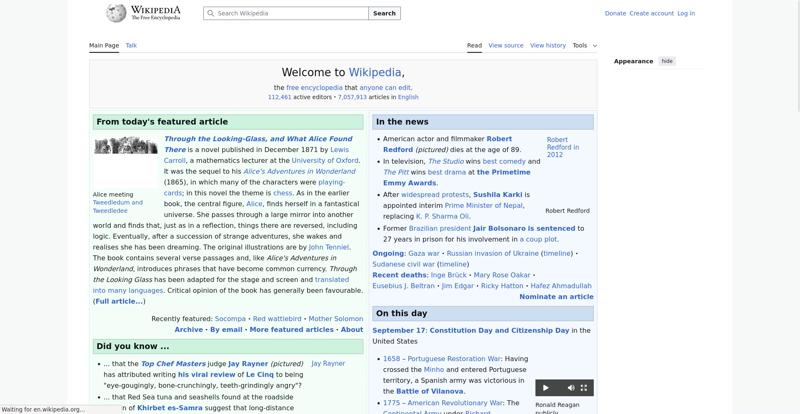The width and height of the screenshot is (800, 414).
Task: Open The Studio television link
Action: (x=445, y=161)
